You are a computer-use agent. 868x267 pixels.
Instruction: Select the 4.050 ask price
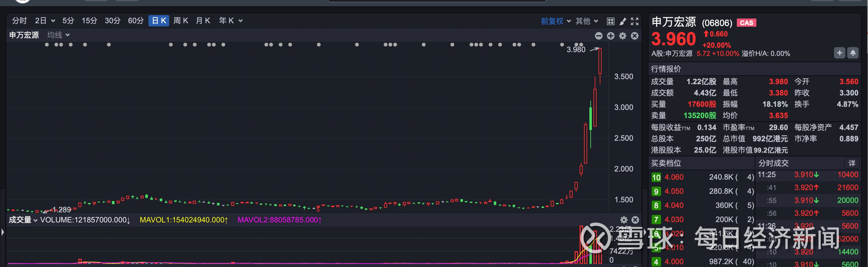click(x=674, y=191)
